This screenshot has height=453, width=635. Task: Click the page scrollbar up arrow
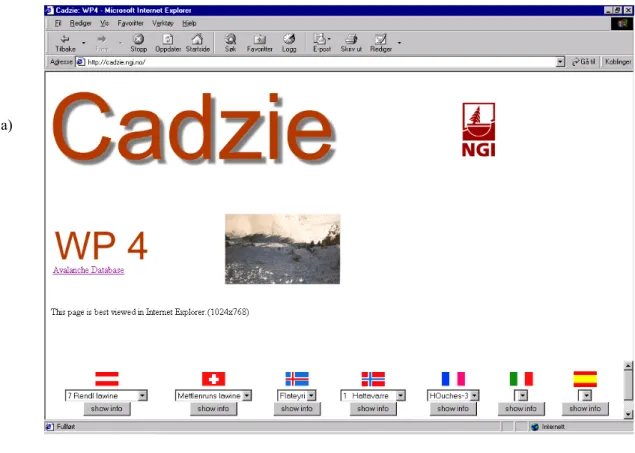pos(628,366)
